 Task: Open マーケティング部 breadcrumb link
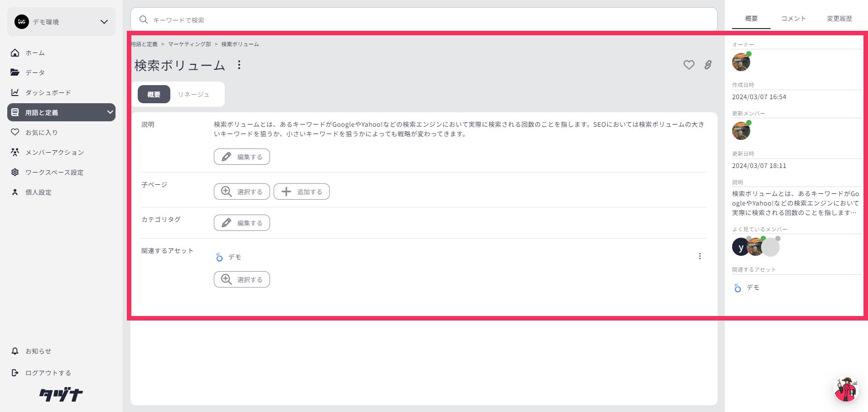(x=189, y=44)
